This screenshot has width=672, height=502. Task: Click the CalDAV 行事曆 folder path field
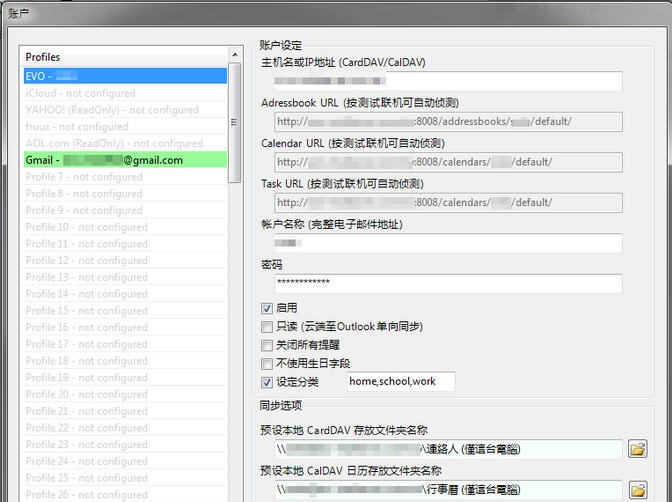pyautogui.click(x=448, y=490)
